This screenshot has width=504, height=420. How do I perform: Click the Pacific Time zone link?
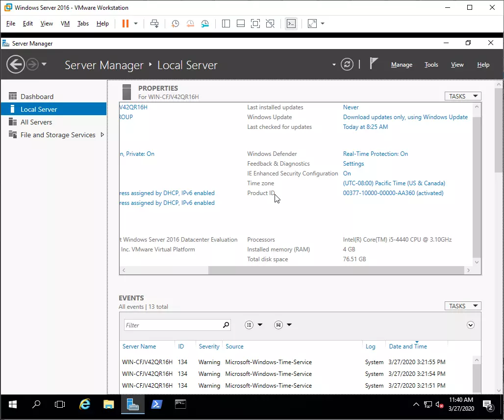point(394,183)
